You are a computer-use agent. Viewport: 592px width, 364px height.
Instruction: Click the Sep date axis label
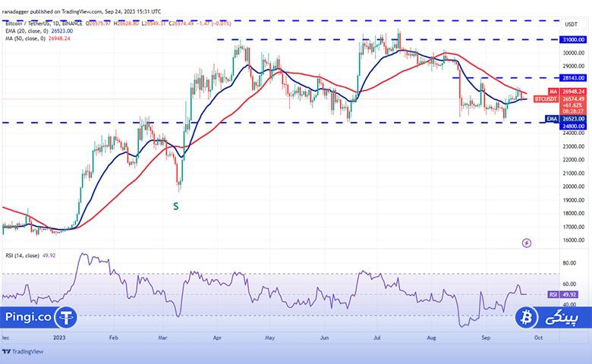tap(486, 337)
